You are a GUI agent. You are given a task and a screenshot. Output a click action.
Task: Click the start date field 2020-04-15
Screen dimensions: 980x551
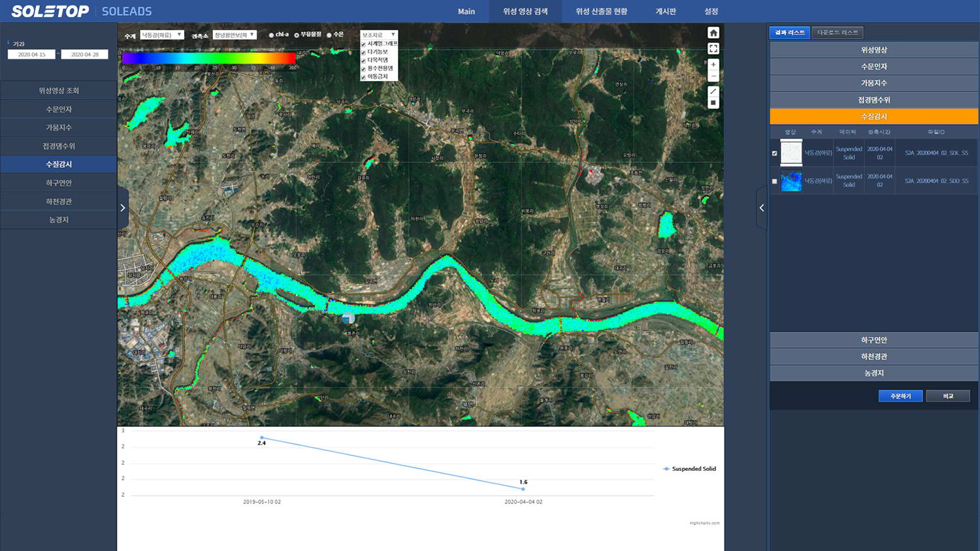[31, 54]
